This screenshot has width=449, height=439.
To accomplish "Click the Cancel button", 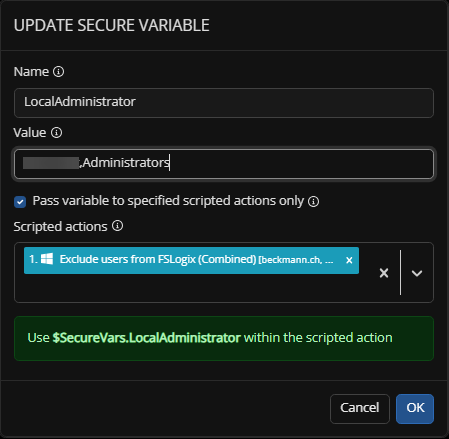I will click(360, 409).
